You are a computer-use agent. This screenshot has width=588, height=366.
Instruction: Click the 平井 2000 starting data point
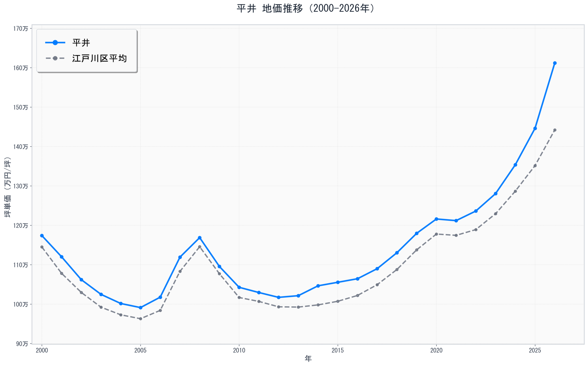[x=42, y=236]
